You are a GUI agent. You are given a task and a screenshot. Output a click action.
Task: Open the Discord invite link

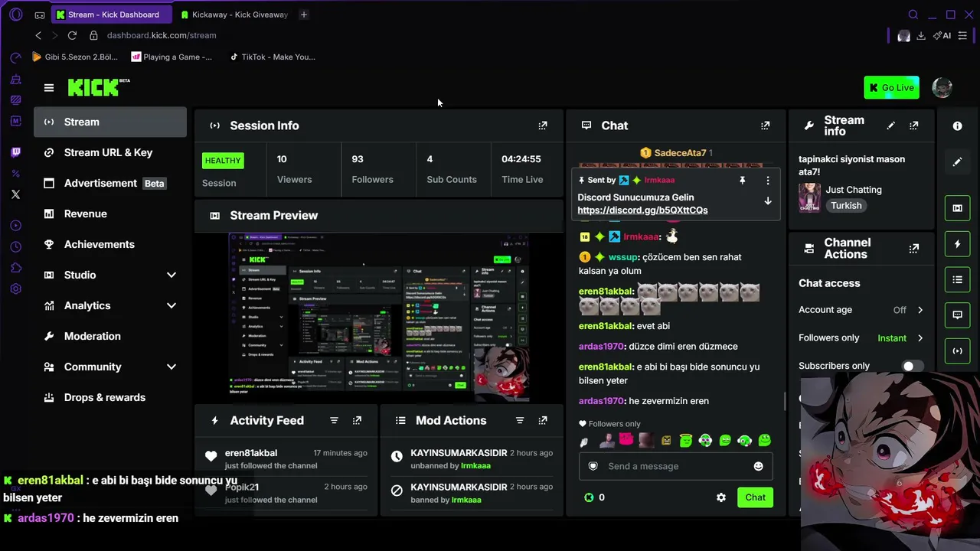pyautogui.click(x=642, y=210)
